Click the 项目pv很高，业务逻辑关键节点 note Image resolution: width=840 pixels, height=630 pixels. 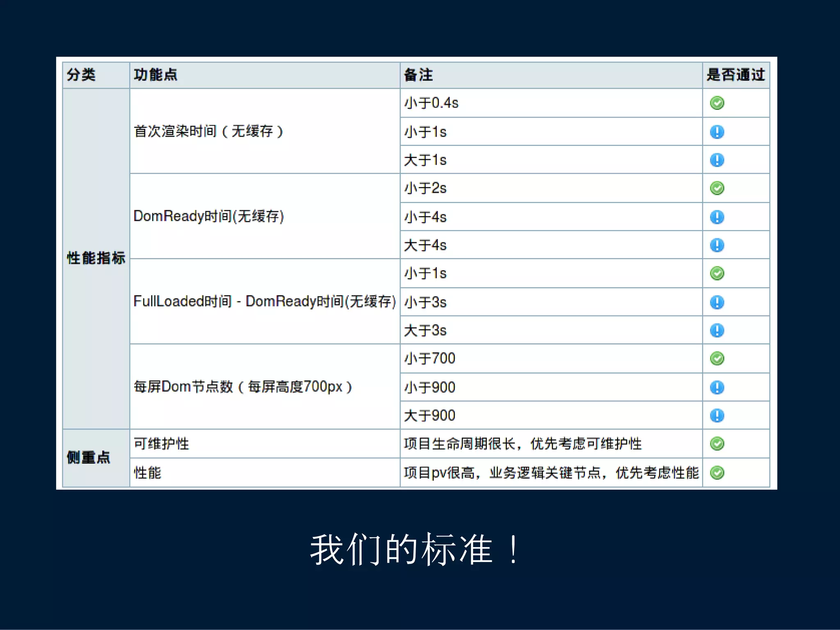click(x=551, y=472)
